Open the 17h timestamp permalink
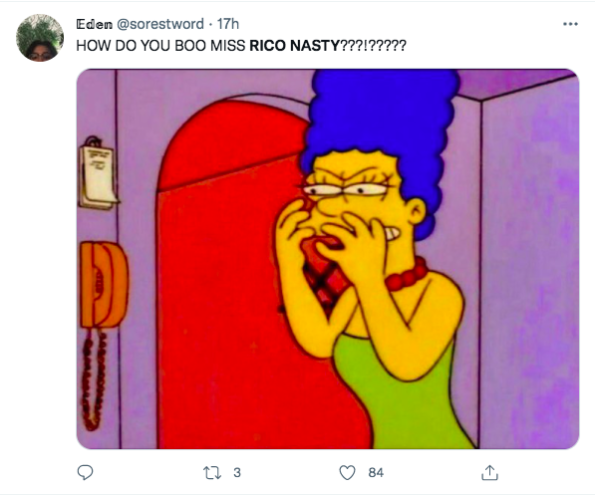Image resolution: width=595 pixels, height=495 pixels. pyautogui.click(x=228, y=24)
